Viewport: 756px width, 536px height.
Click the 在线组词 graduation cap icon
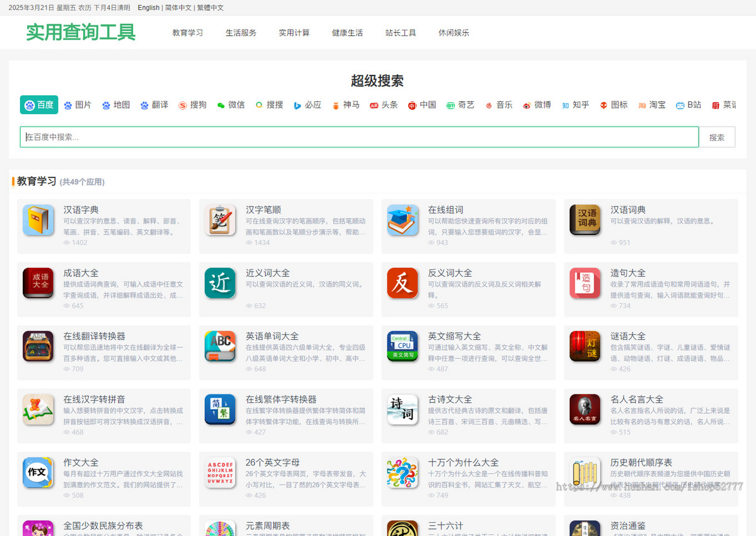pos(403,220)
